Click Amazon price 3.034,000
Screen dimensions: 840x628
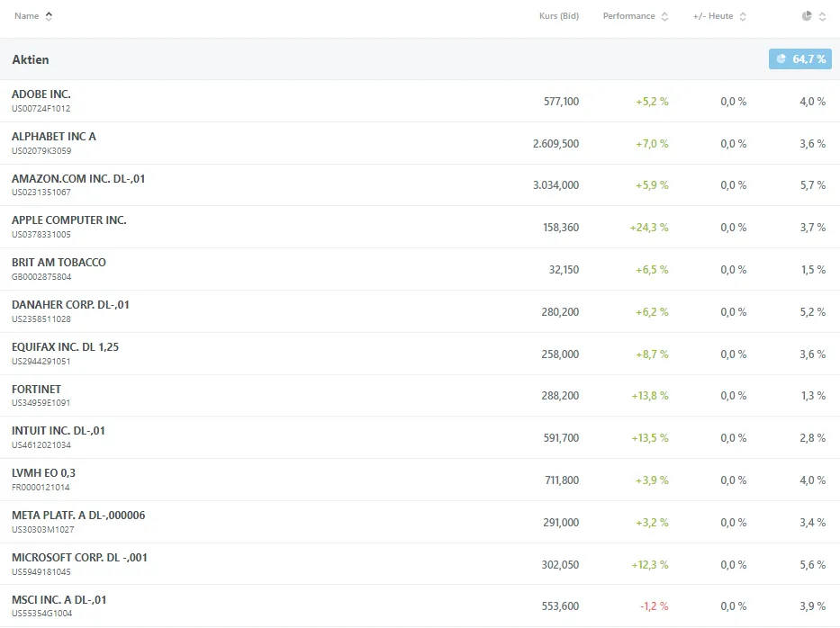click(x=556, y=185)
